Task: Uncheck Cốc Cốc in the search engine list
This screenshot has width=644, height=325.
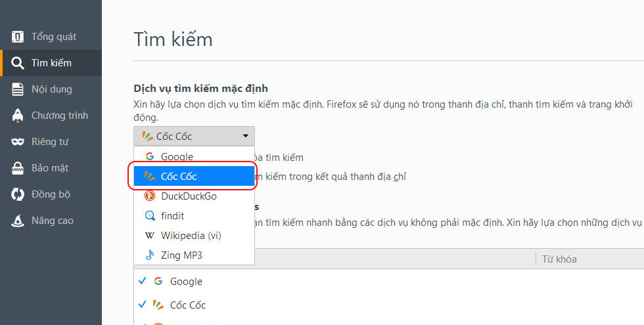Action: [143, 305]
